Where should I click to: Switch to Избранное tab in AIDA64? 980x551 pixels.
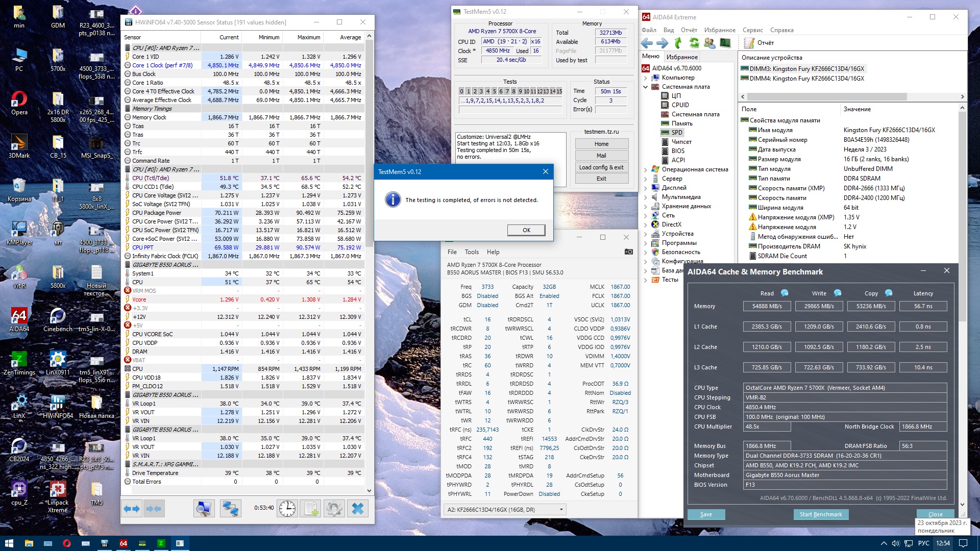coord(682,57)
